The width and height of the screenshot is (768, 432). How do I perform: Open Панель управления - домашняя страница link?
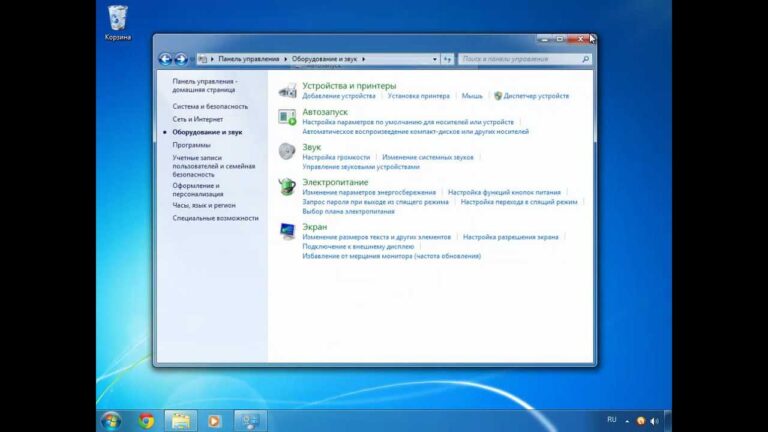coord(205,86)
